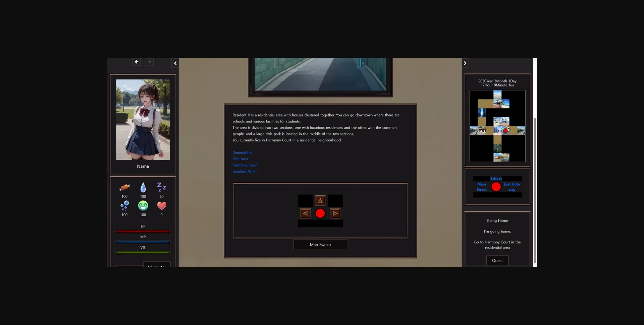644x325 pixels.
Task: Click the forward arrow history button
Action: coord(149,62)
